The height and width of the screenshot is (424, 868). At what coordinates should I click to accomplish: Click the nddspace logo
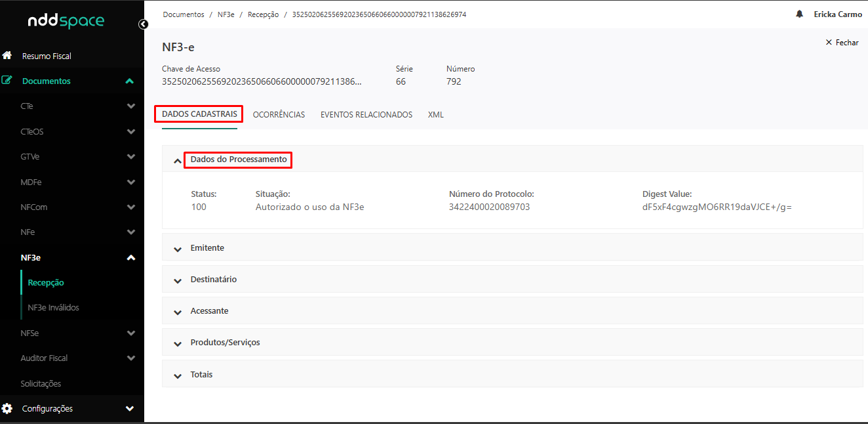66,21
